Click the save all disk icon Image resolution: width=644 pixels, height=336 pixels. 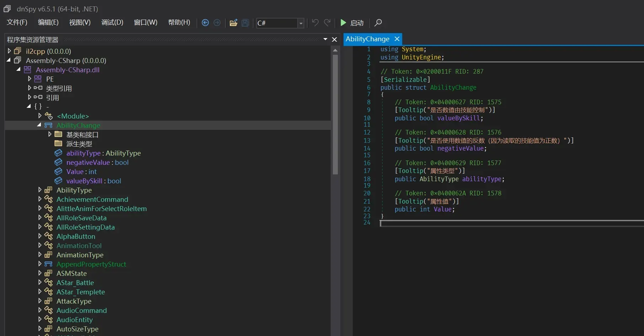pyautogui.click(x=245, y=23)
